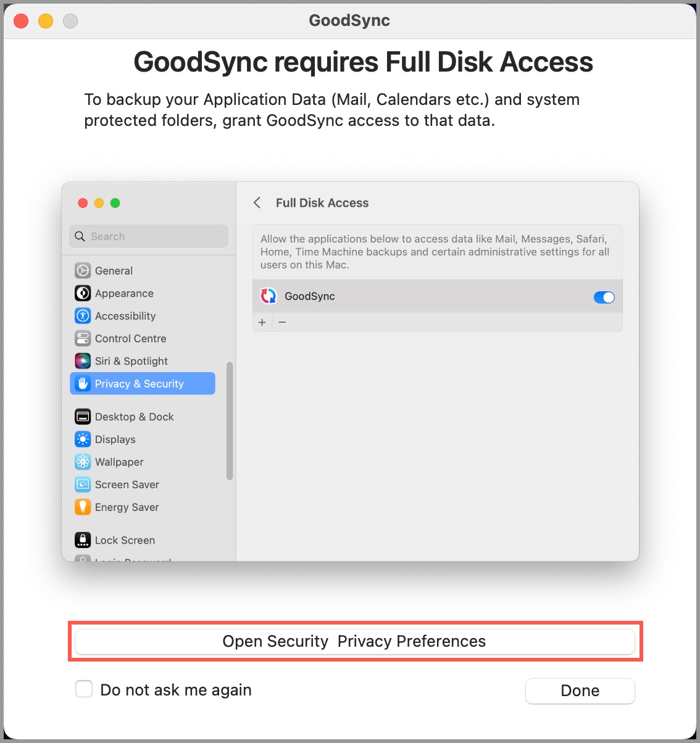Click the Control Centre icon

(x=83, y=338)
